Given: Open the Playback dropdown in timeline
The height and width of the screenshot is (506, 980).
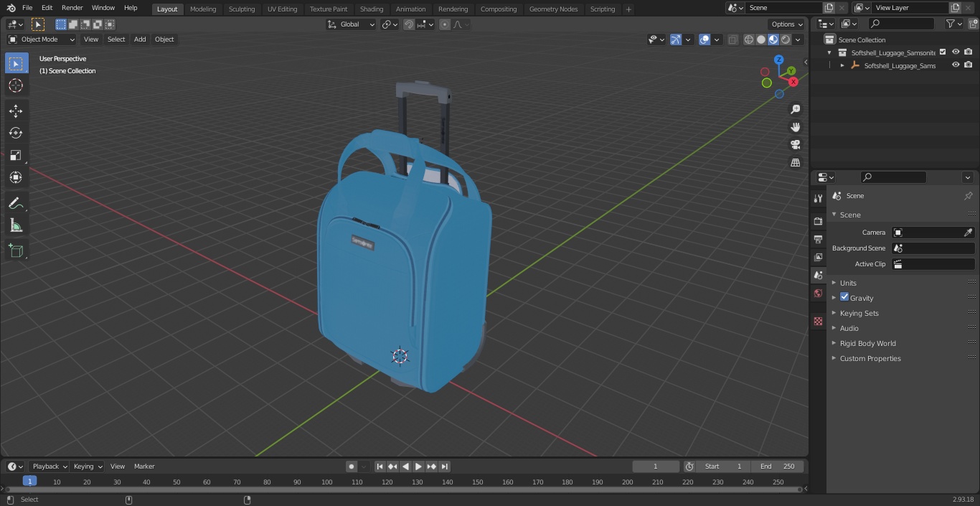Looking at the screenshot, I should tap(50, 467).
